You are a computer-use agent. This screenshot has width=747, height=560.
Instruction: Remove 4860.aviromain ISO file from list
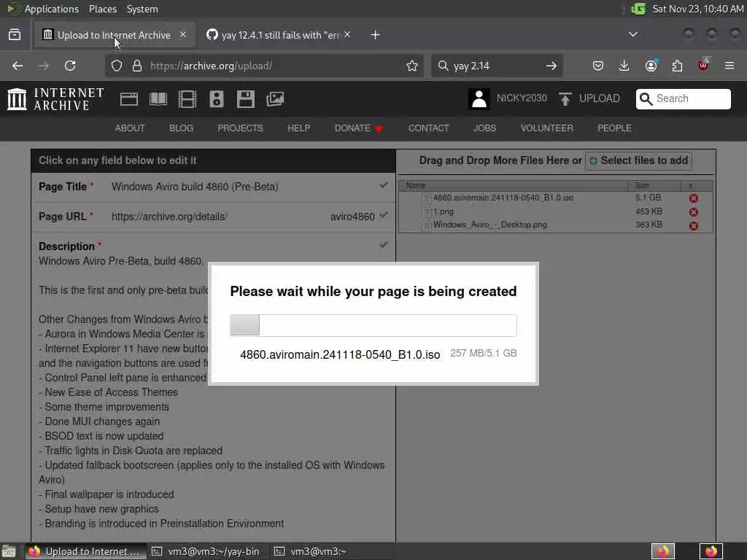(x=694, y=198)
